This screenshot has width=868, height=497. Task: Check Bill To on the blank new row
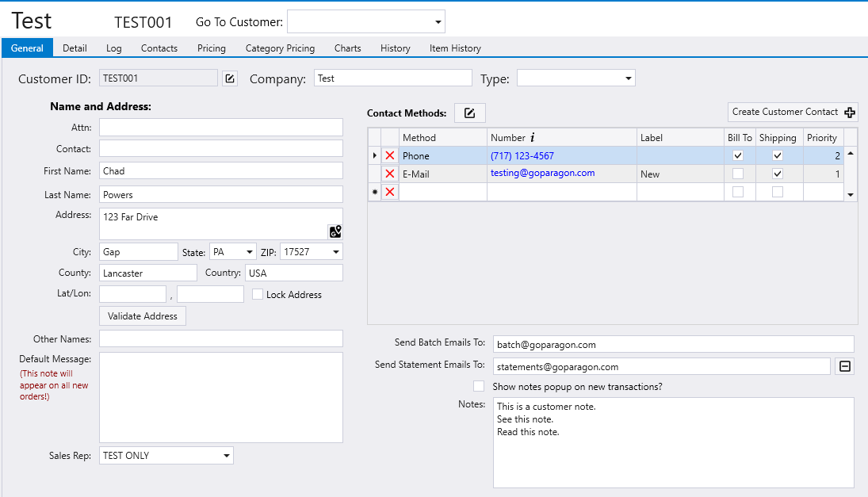pyautogui.click(x=738, y=192)
